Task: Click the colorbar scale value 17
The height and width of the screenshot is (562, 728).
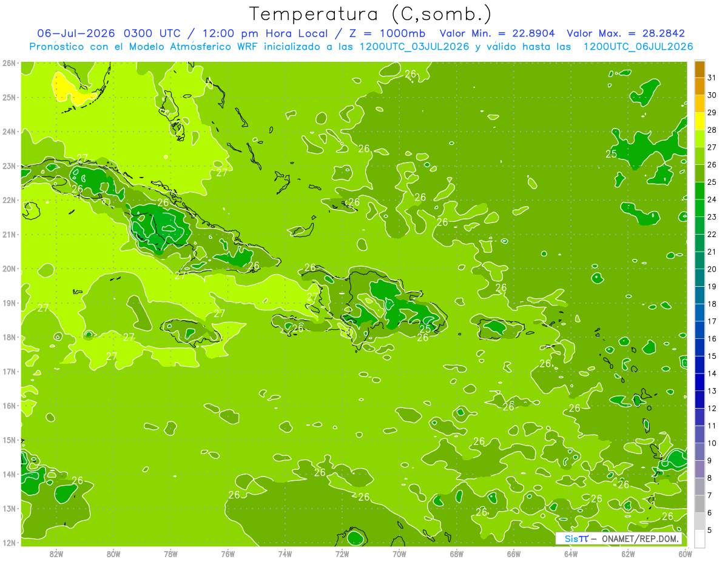Action: (712, 321)
